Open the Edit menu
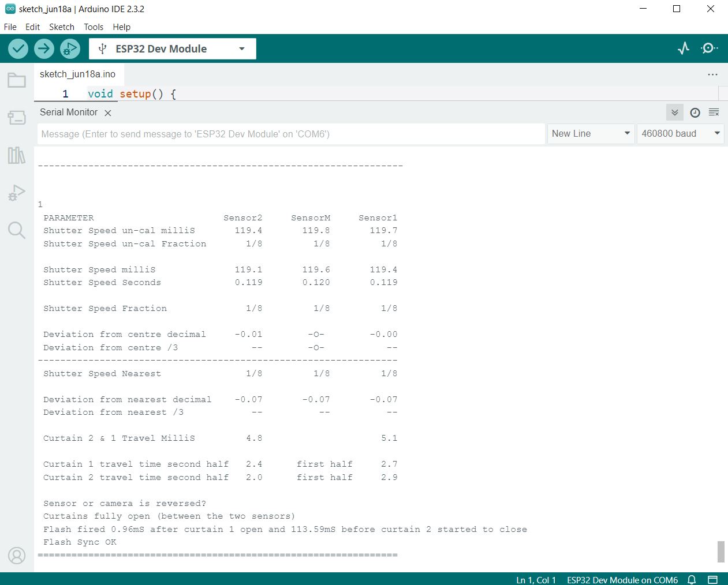Screen dimensions: 728x585 pos(33,27)
